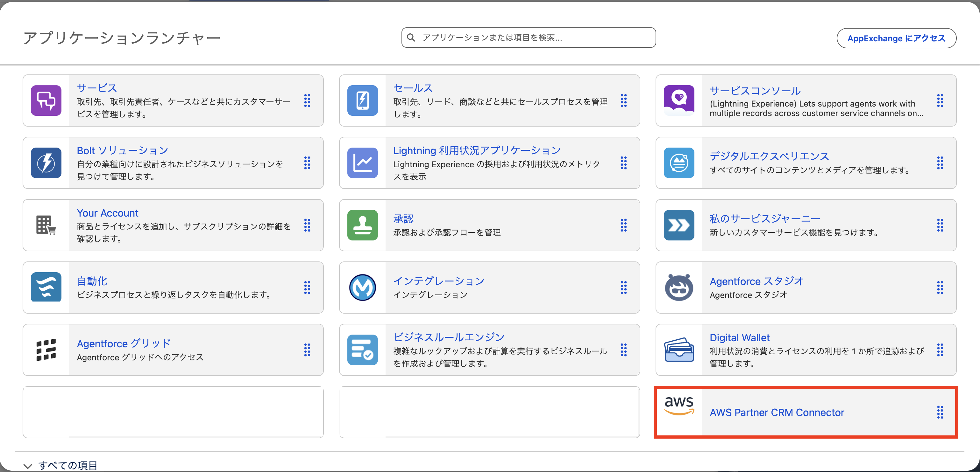Click the application search field
This screenshot has height=472, width=980.
tap(529, 38)
